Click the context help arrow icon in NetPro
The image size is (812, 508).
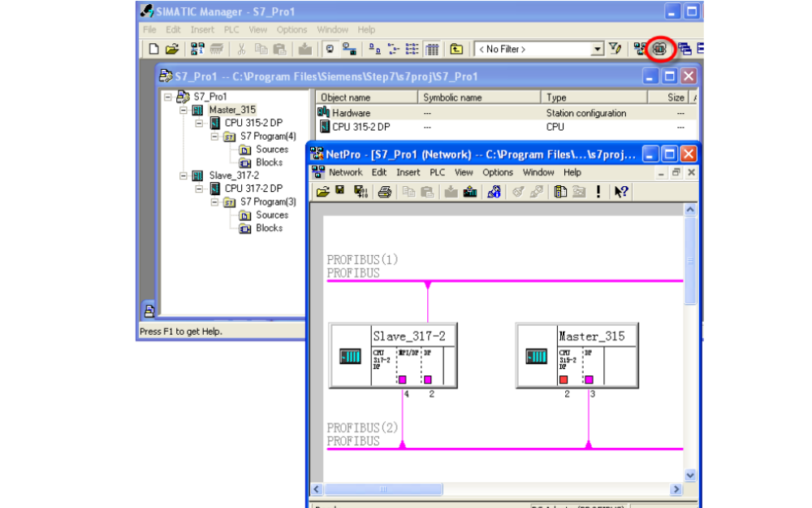(621, 192)
